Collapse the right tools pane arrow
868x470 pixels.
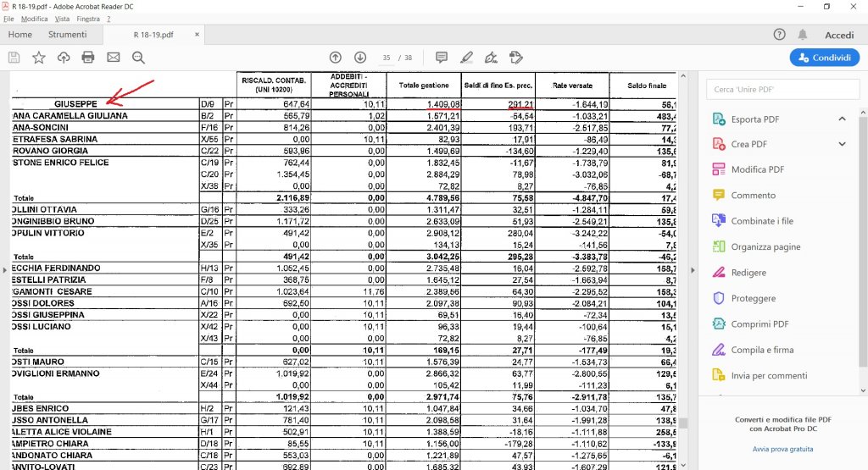[x=693, y=270]
